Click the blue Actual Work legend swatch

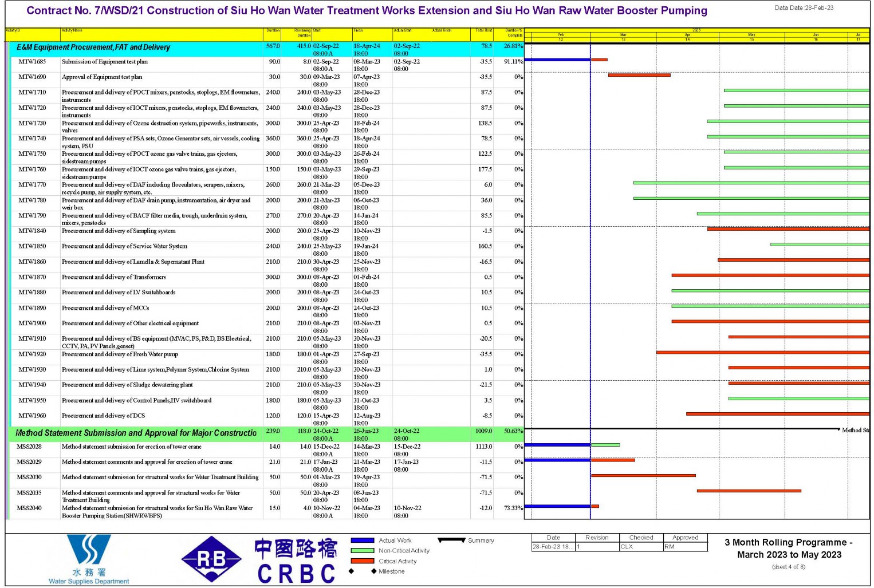362,540
